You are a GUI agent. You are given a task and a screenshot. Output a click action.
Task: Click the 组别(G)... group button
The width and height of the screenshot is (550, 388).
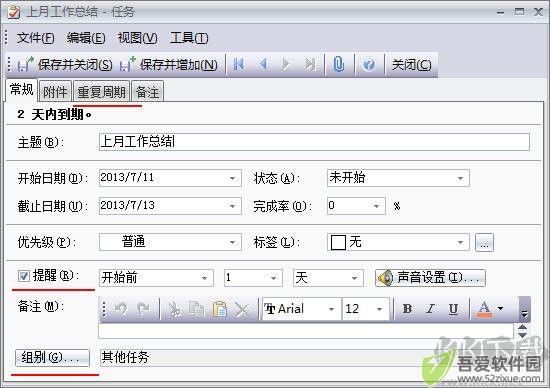(52, 357)
